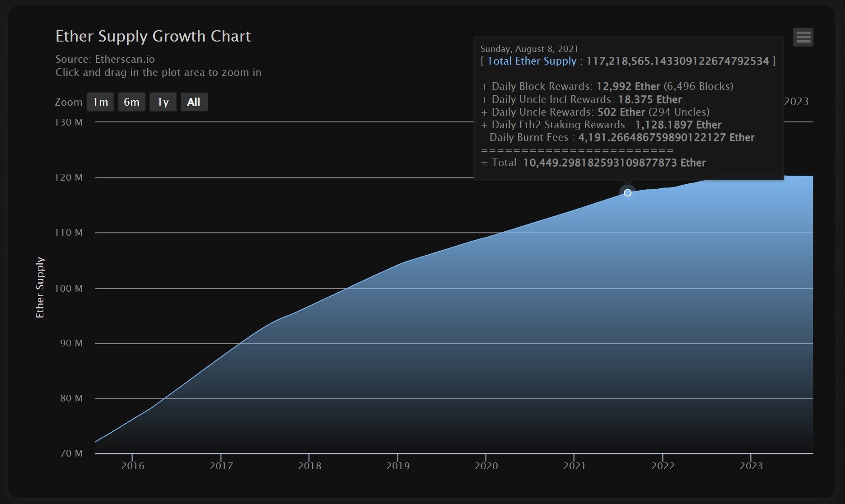Click the 2018 x-axis tick label
This screenshot has height=504, width=845.
[x=309, y=466]
